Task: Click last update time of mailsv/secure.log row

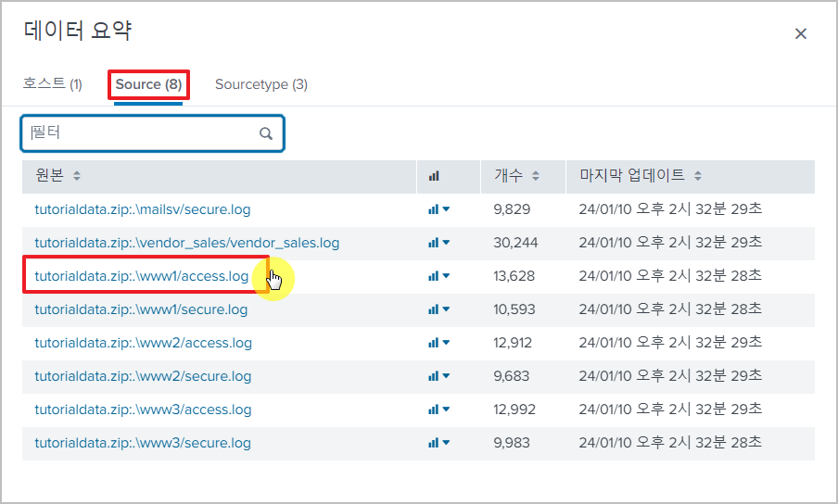Action: [670, 208]
